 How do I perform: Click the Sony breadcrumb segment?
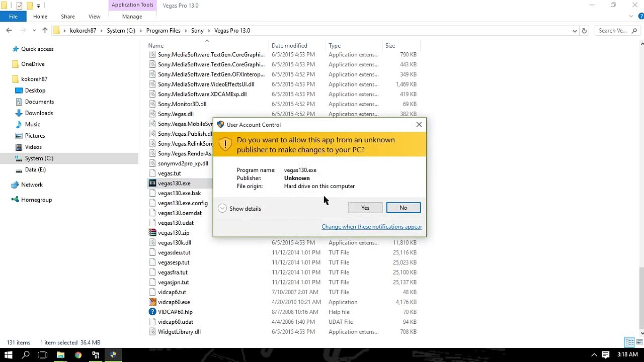click(197, 31)
